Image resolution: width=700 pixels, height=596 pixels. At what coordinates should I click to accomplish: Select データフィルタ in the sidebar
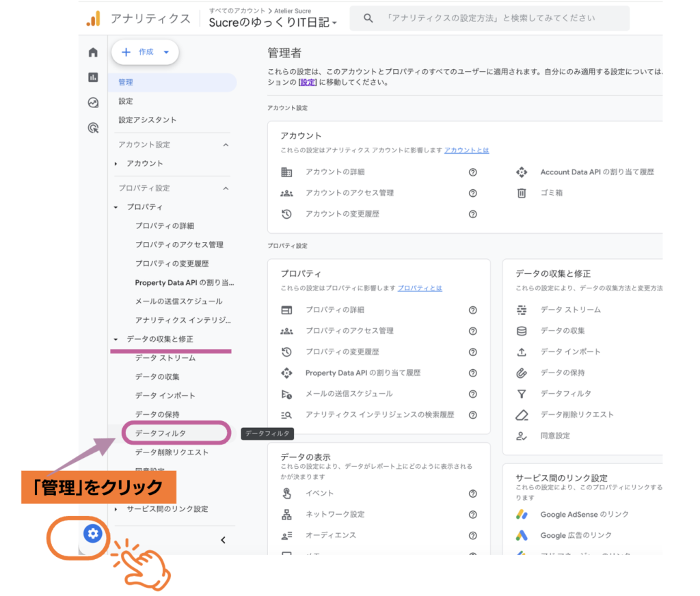[x=161, y=433]
